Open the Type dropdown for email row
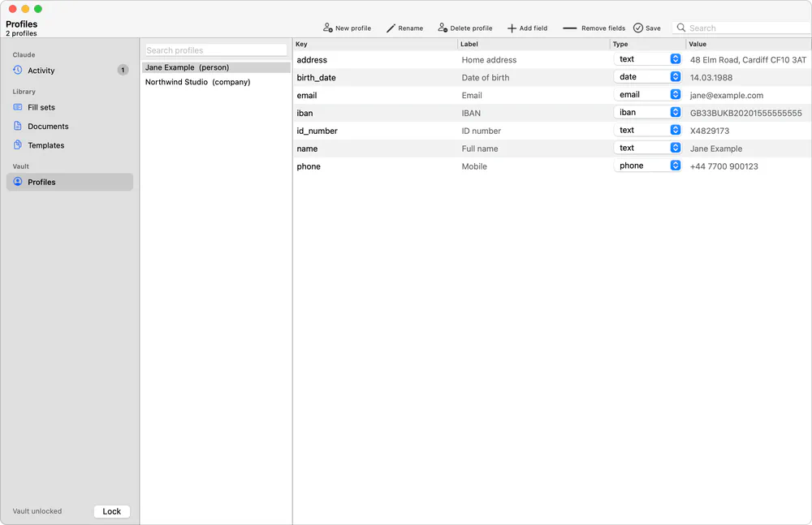 click(647, 94)
